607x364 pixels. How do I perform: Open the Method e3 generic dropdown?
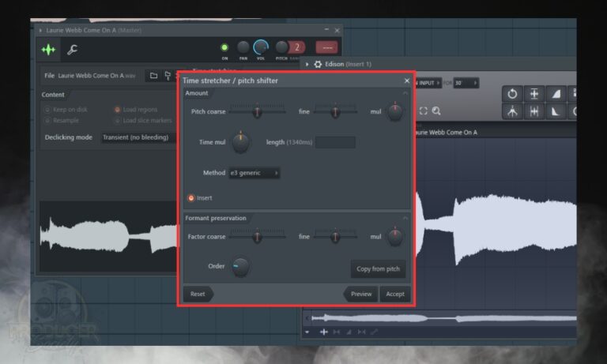coord(254,173)
